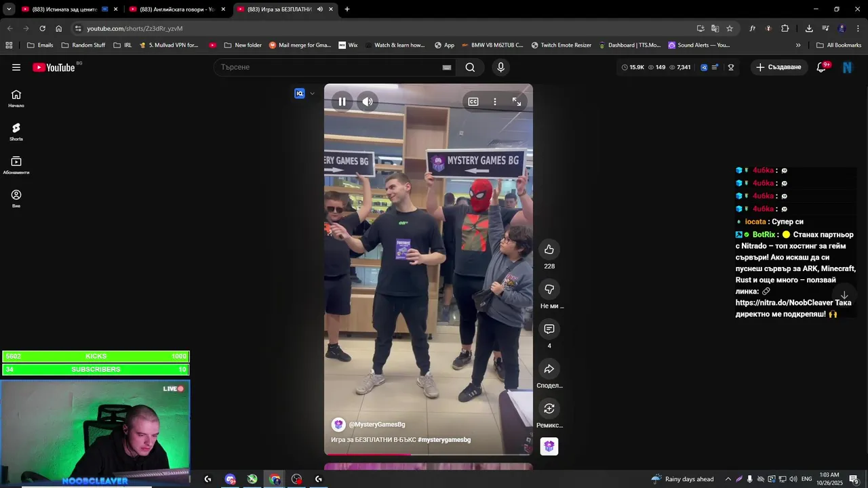Share the Short

549,369
